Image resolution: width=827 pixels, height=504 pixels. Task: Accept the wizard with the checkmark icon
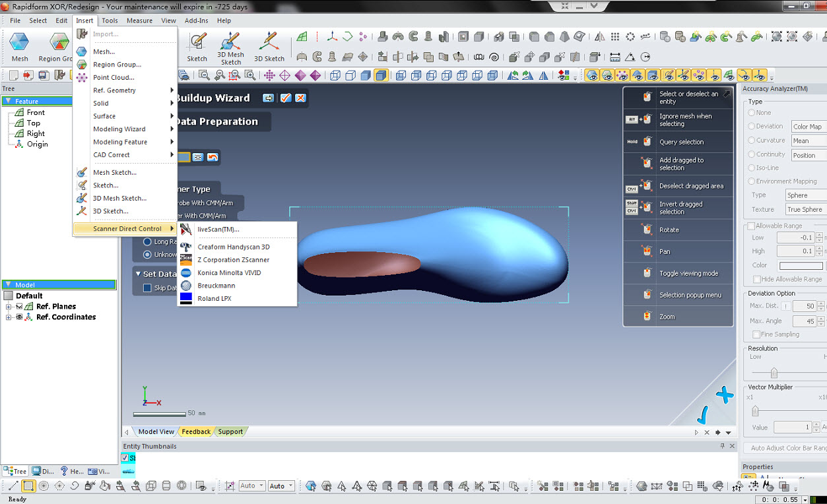[286, 98]
